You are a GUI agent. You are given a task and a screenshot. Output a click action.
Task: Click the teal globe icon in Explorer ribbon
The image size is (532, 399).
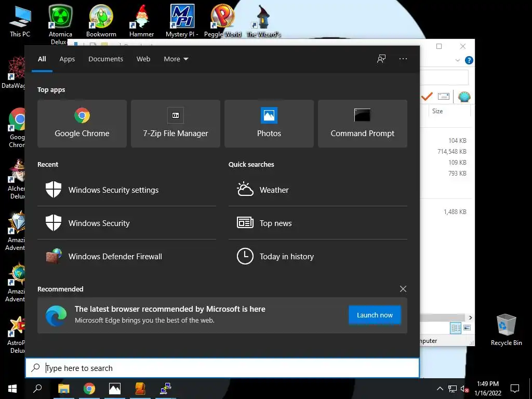[x=464, y=97]
